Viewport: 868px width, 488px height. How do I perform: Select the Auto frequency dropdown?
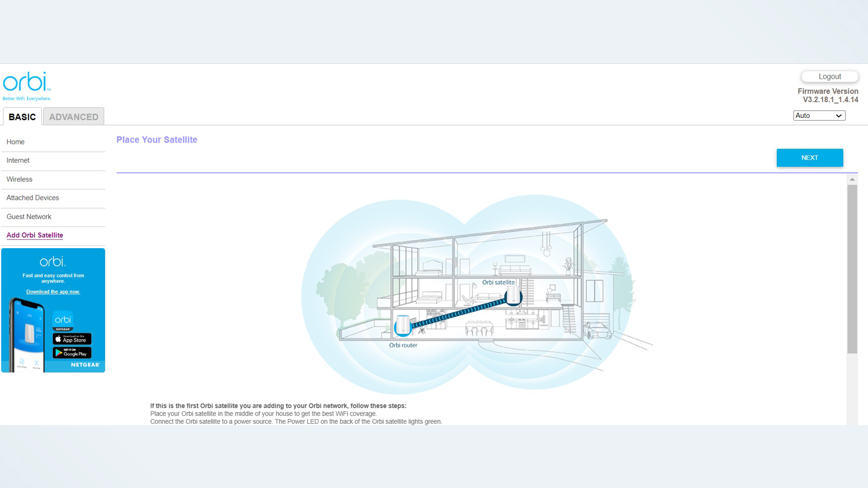tap(820, 115)
